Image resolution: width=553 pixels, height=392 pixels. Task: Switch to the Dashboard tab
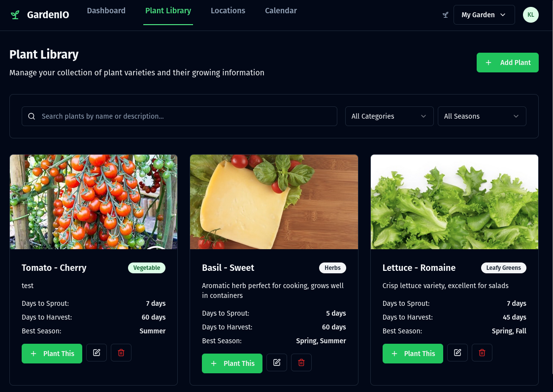(x=106, y=10)
